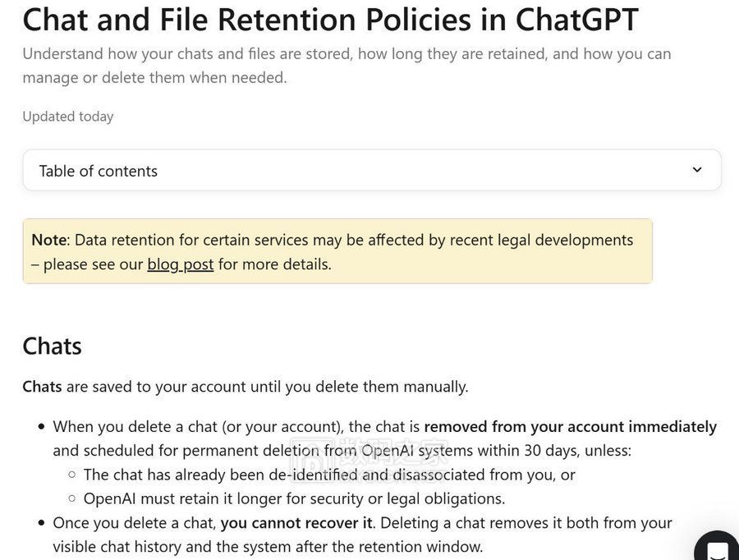The height and width of the screenshot is (560, 739).
Task: Click the sub-bullet about security or legal obligations
Action: point(294,498)
